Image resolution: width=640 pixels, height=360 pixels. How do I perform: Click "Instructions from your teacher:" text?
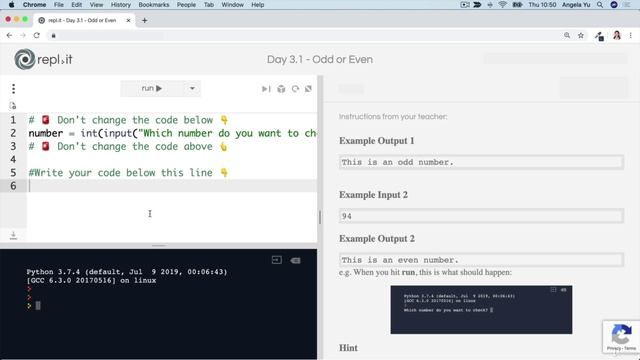click(393, 117)
